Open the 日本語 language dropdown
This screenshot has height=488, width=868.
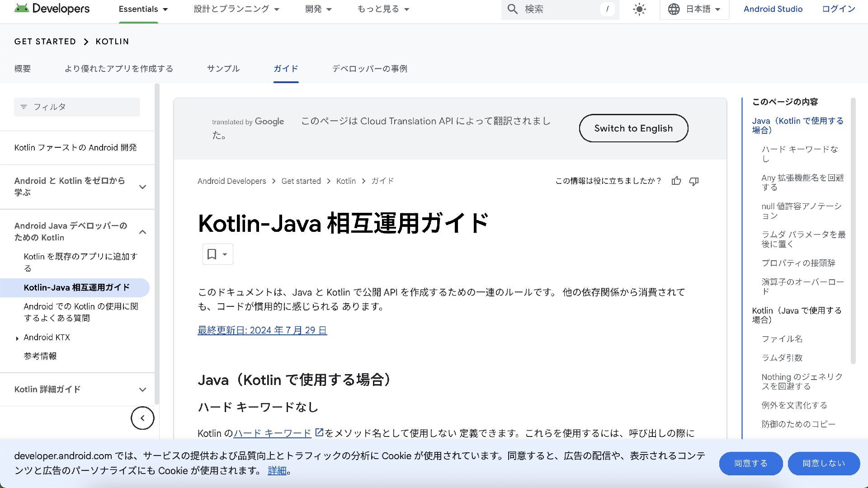(694, 9)
